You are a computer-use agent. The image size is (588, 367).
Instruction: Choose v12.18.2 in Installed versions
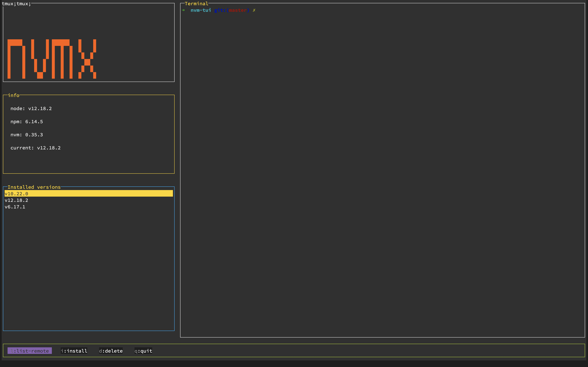(16, 200)
